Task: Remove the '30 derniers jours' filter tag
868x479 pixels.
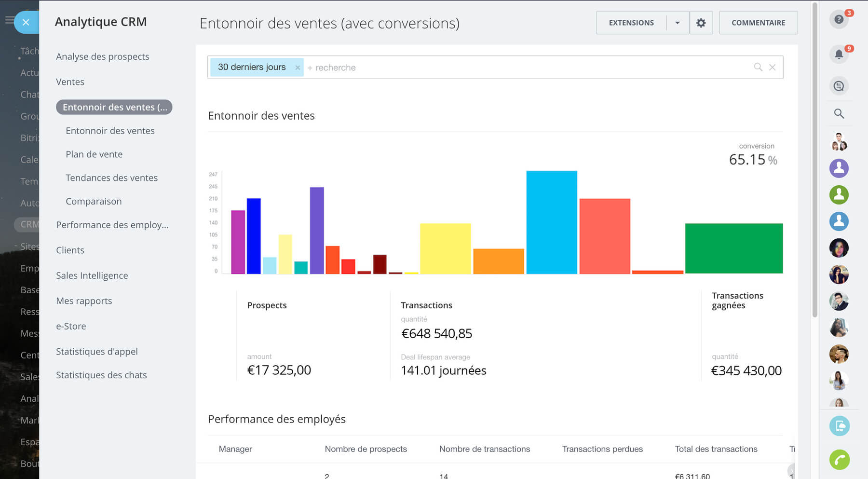Action: point(298,68)
